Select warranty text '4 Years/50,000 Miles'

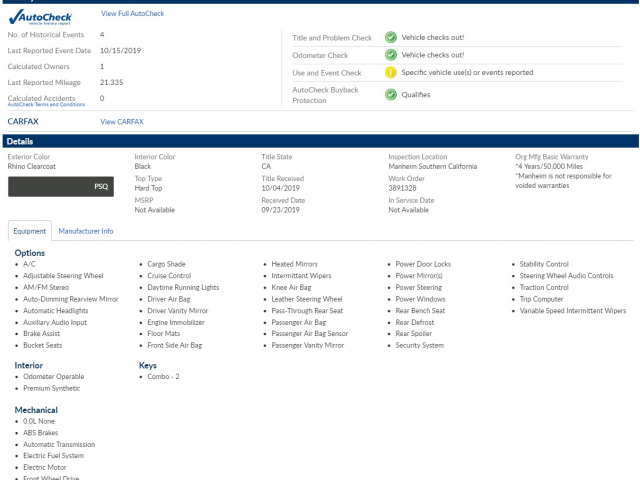tap(549, 167)
